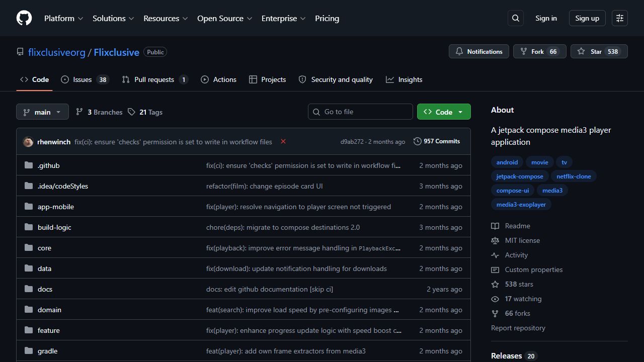Click the Sign in link
The image size is (644, 362).
546,18
